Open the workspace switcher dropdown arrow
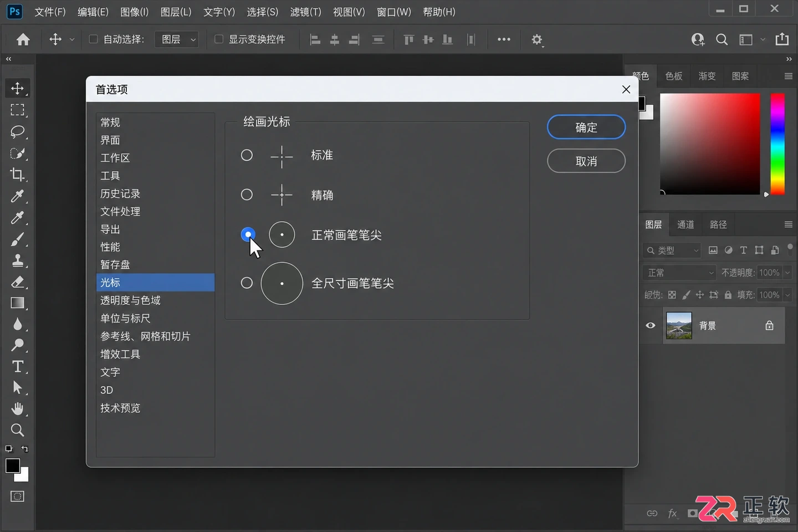 (x=763, y=39)
